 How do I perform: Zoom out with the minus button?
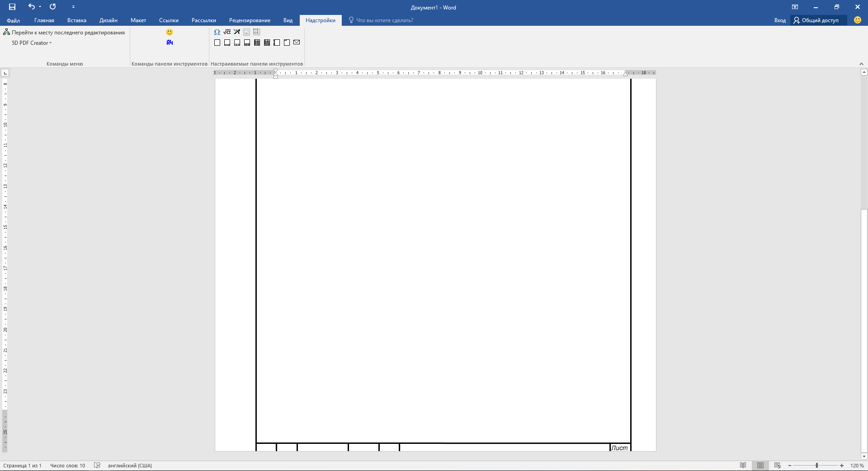tap(790, 466)
